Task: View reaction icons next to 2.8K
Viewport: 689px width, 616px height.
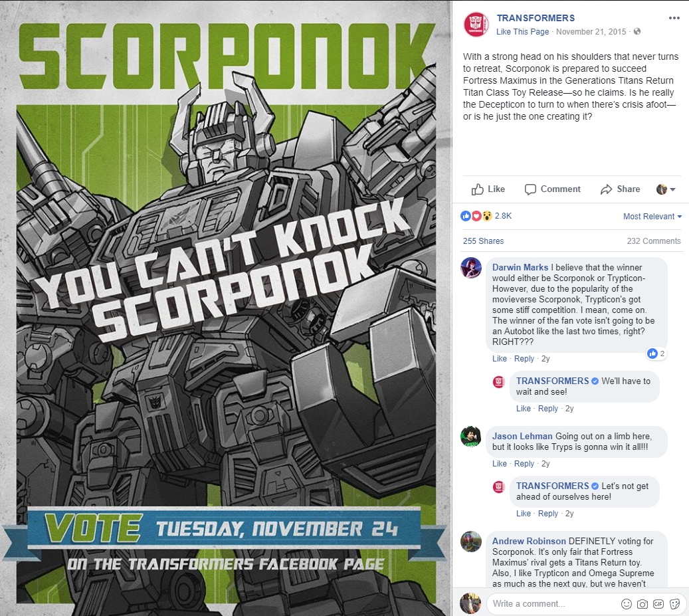Action: 476,216
